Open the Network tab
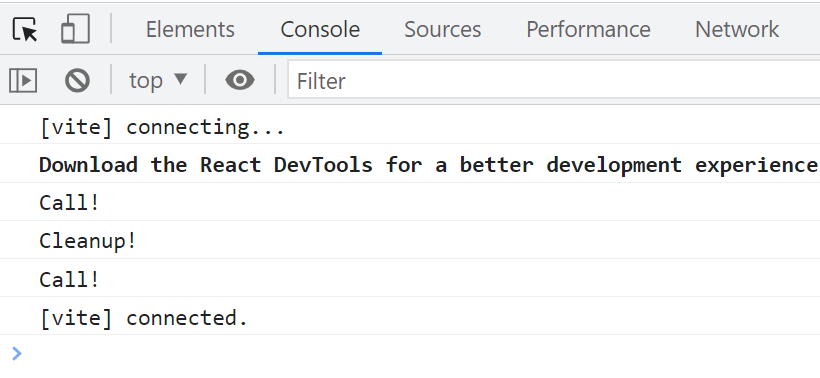The image size is (820, 378). click(737, 29)
